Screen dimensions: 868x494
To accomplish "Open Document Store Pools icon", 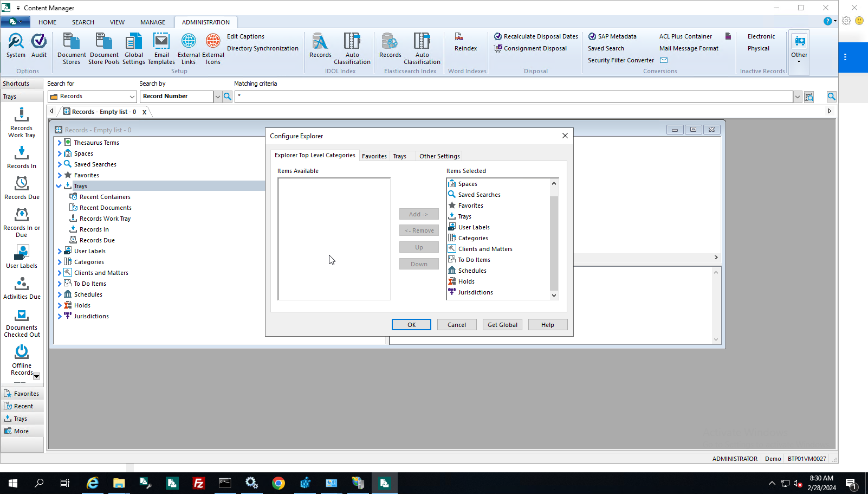I will coord(104,49).
